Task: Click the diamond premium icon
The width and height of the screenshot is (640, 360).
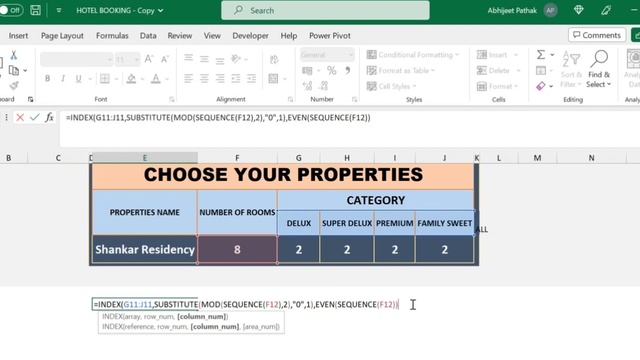Action: click(578, 10)
